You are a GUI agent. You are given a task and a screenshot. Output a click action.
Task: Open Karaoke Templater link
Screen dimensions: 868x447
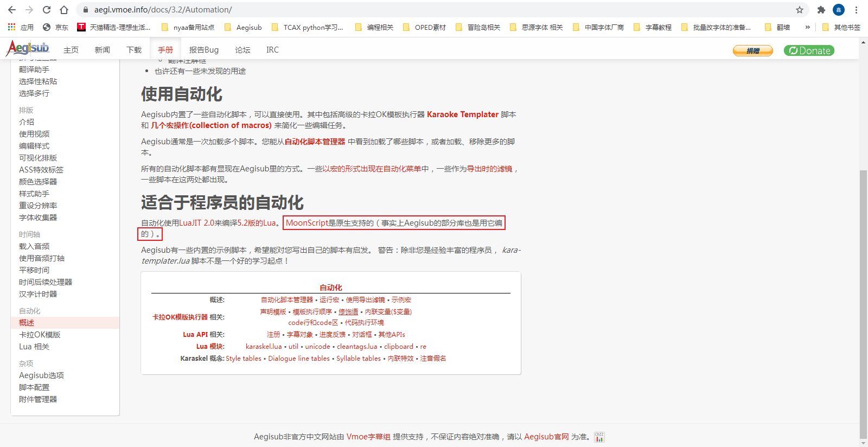pyautogui.click(x=463, y=114)
